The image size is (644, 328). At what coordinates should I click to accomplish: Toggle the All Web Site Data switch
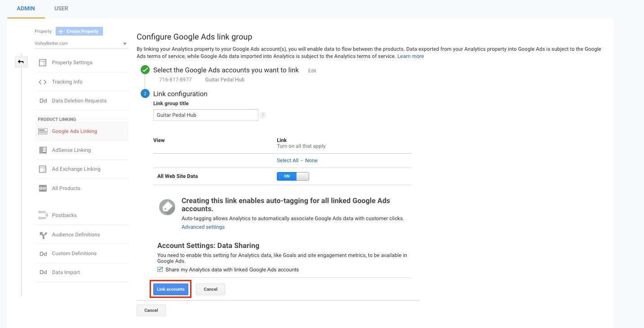click(293, 176)
